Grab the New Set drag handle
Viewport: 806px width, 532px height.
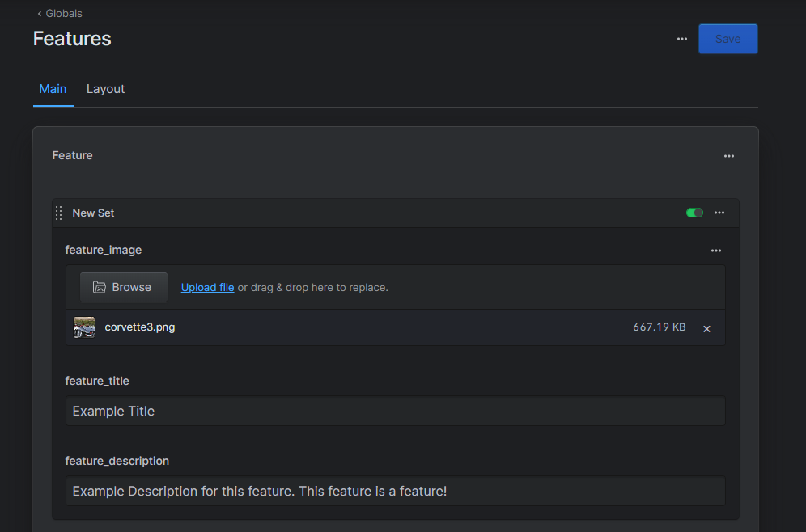[x=58, y=213]
